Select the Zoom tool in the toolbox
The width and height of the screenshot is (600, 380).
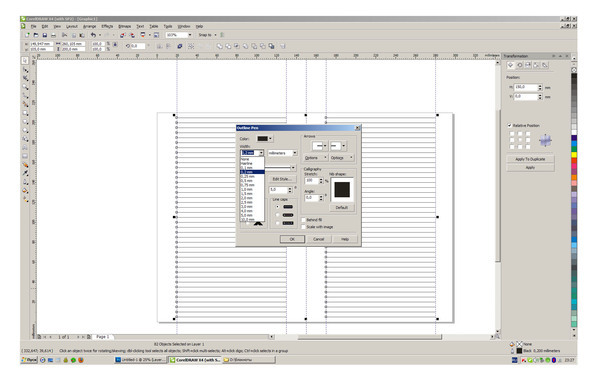point(25,87)
